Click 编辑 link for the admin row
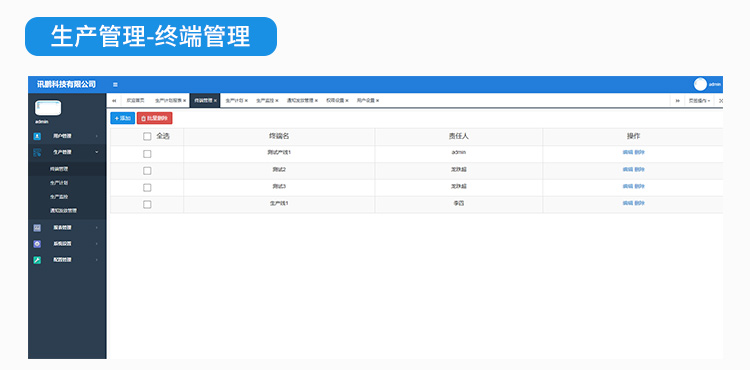This screenshot has width=750, height=370. coord(627,152)
